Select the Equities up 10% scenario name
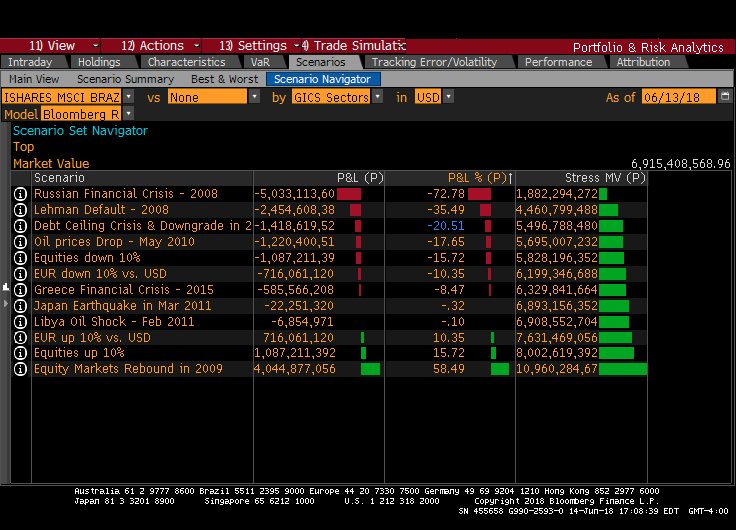Screen dimensions: 736x530 (x=79, y=353)
